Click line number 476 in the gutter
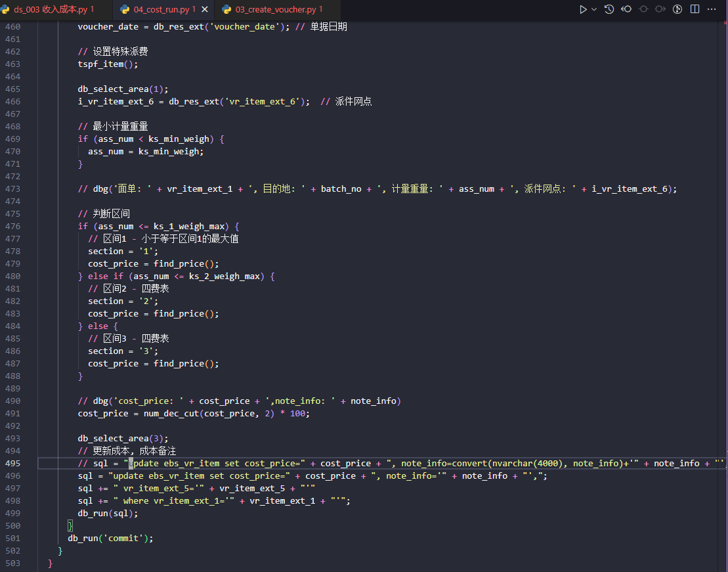Screen dimensions: 728x572 tap(13, 227)
